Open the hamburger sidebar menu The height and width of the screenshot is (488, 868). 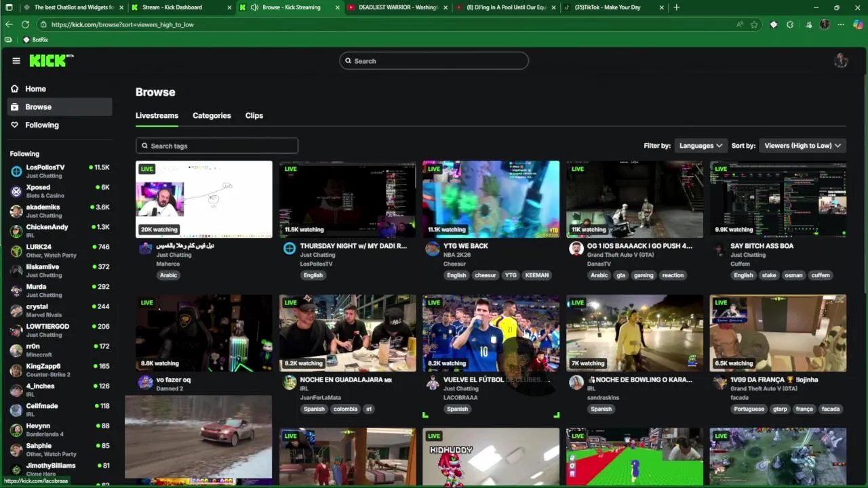[x=16, y=60]
